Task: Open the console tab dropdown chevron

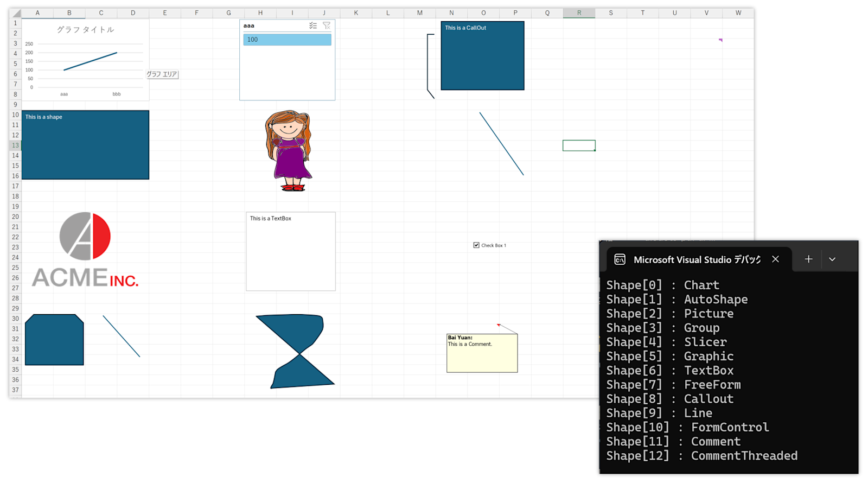Action: 832,259
